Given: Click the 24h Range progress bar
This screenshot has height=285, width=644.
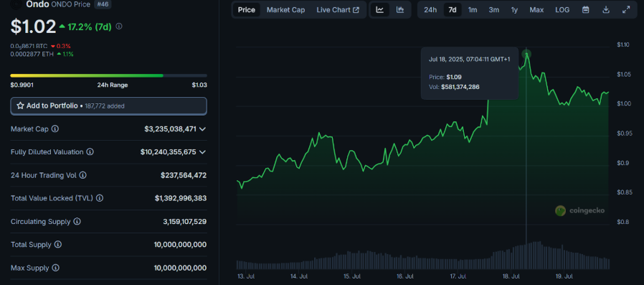Looking at the screenshot, I should pyautogui.click(x=108, y=75).
